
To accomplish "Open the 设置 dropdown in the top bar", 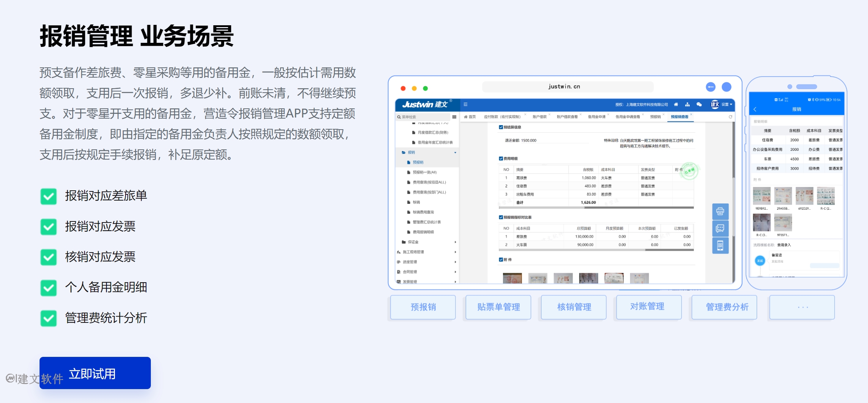I will tap(725, 104).
